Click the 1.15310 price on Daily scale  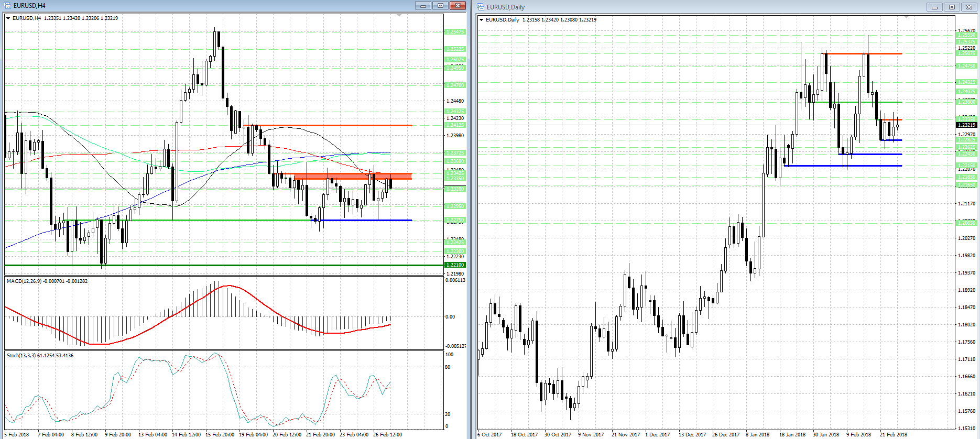pos(966,429)
